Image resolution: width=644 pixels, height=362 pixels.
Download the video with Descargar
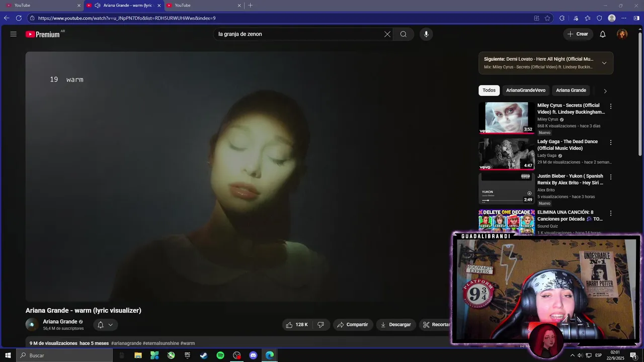click(396, 325)
